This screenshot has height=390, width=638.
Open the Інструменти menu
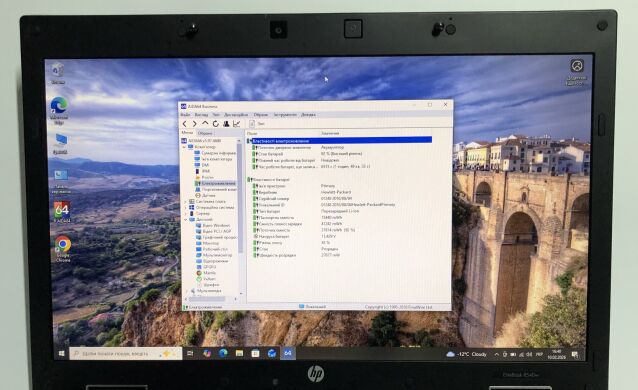pos(285,115)
